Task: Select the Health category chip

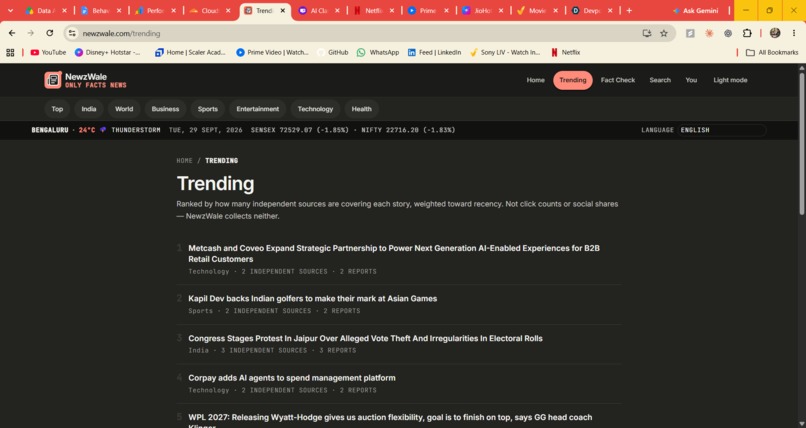Action: pos(361,109)
